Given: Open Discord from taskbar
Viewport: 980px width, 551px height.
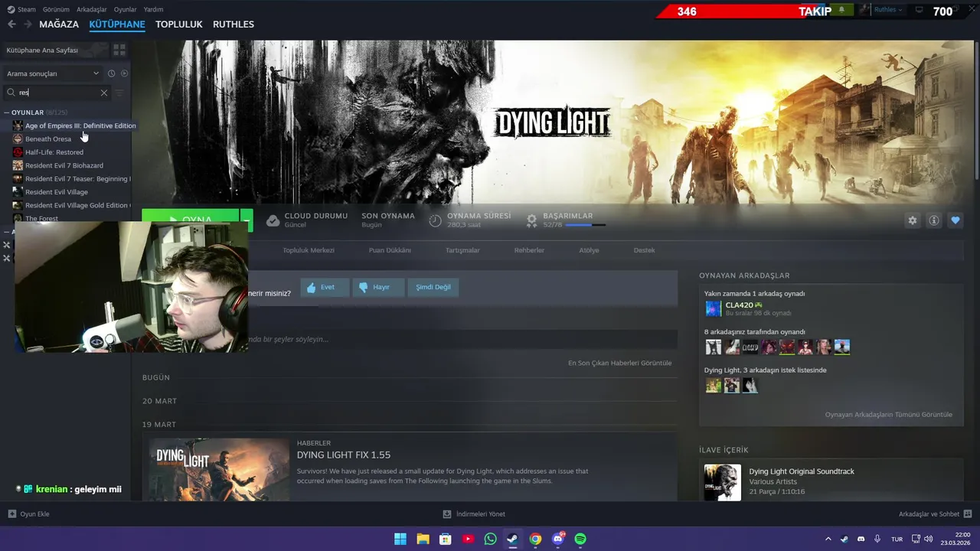Looking at the screenshot, I should 558,539.
